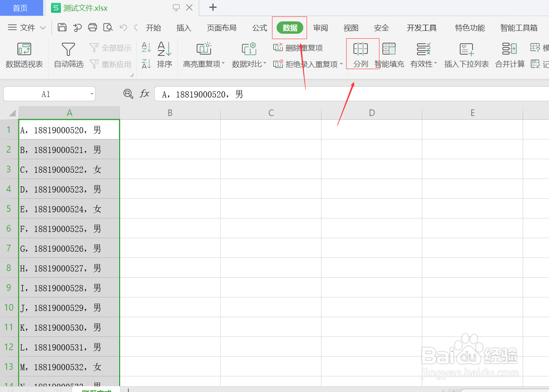Image resolution: width=549 pixels, height=392 pixels.
Task: Click cell containing 'J，18819000529，男'
Action: (69, 307)
